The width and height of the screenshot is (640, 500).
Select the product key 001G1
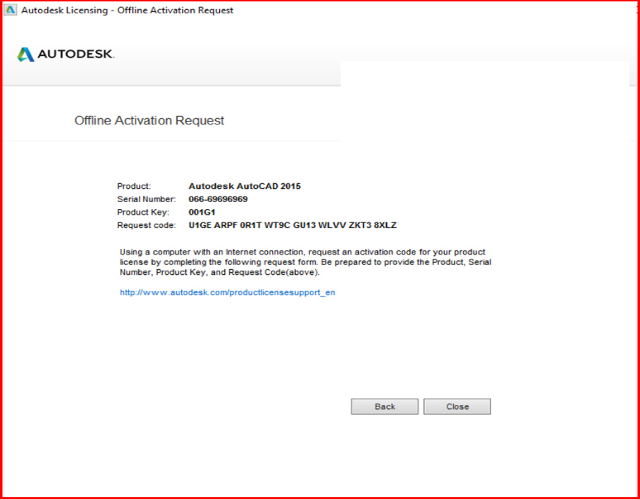tap(202, 212)
